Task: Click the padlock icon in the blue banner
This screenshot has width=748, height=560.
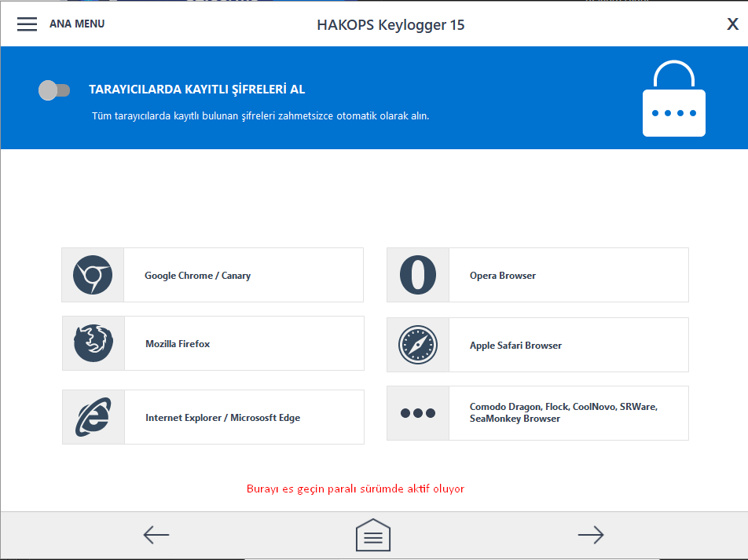Action: point(673,99)
